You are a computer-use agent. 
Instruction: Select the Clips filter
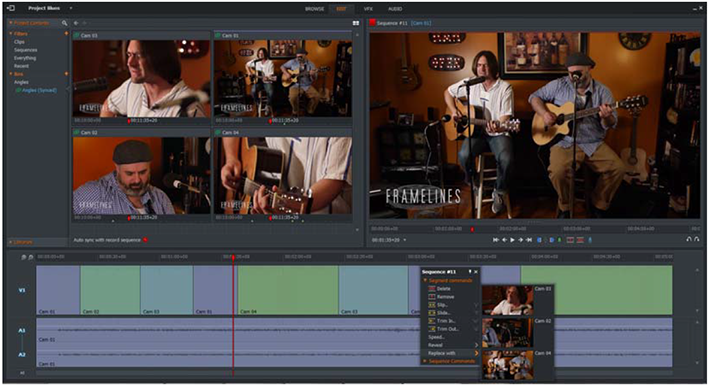click(19, 42)
